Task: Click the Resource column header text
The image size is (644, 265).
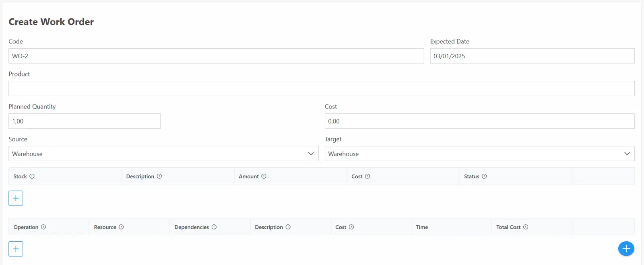Action: 105,227
